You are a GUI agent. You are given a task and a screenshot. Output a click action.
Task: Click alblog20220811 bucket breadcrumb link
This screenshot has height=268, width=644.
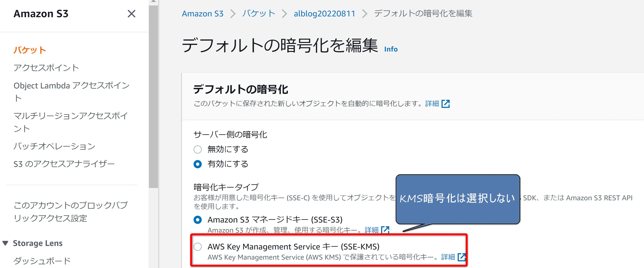[324, 13]
